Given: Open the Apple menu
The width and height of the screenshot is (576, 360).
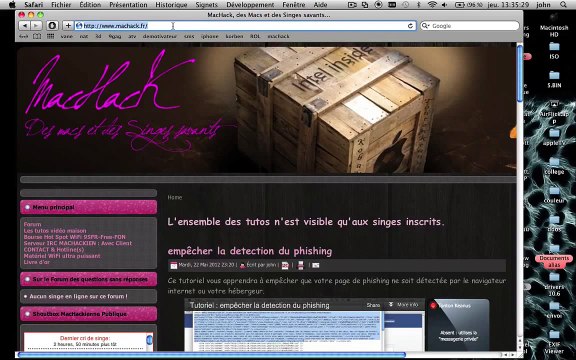Looking at the screenshot, I should [x=12, y=4].
